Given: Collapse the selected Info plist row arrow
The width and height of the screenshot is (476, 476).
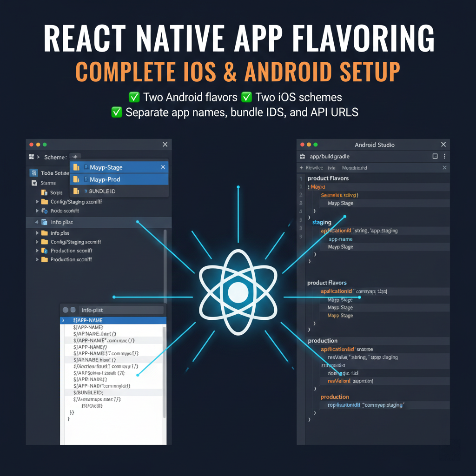Looking at the screenshot, I should [x=36, y=222].
